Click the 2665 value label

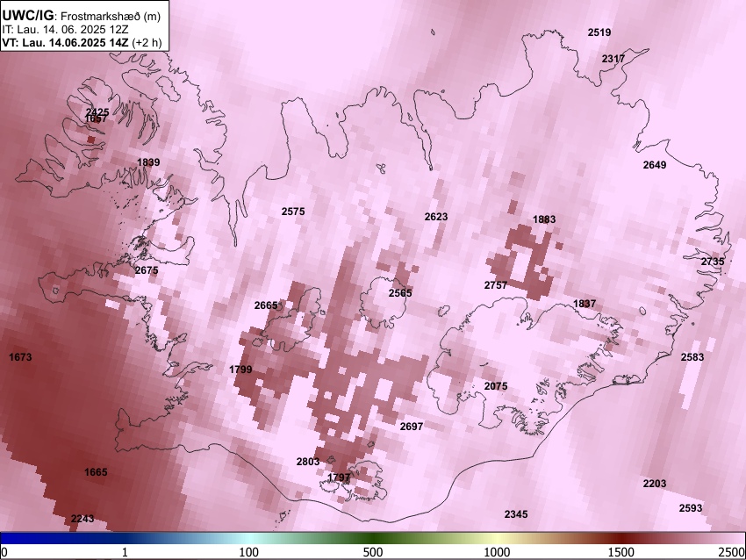click(x=266, y=305)
